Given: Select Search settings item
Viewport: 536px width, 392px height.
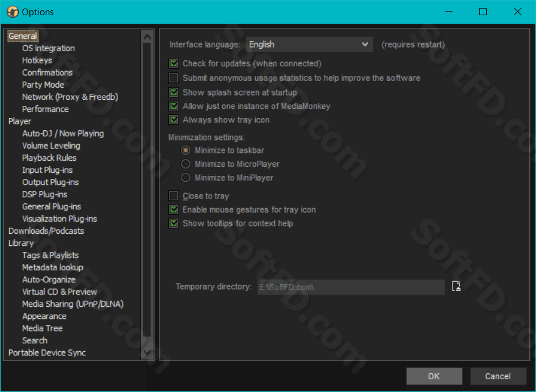Looking at the screenshot, I should pyautogui.click(x=35, y=341).
